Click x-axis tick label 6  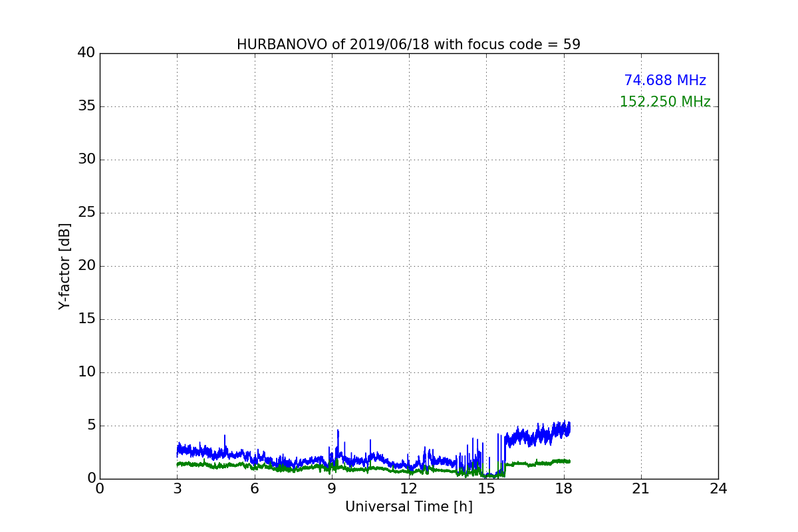(x=254, y=489)
